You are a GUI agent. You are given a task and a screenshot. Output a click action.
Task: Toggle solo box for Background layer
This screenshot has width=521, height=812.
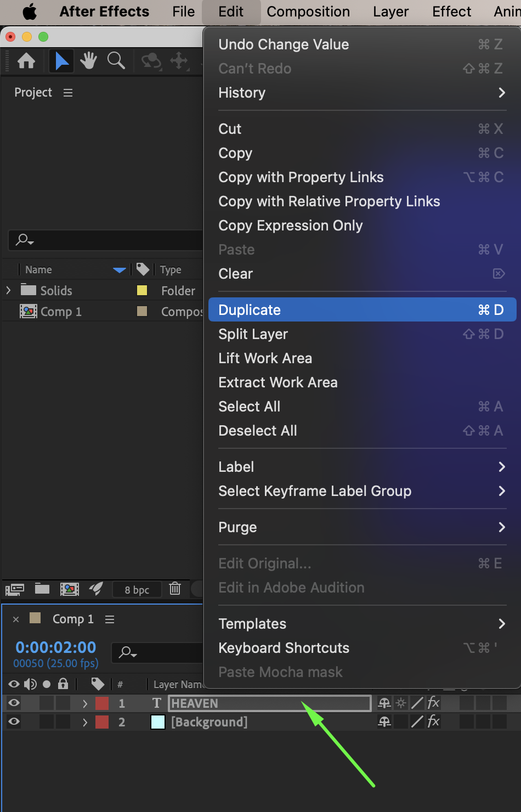tap(47, 722)
